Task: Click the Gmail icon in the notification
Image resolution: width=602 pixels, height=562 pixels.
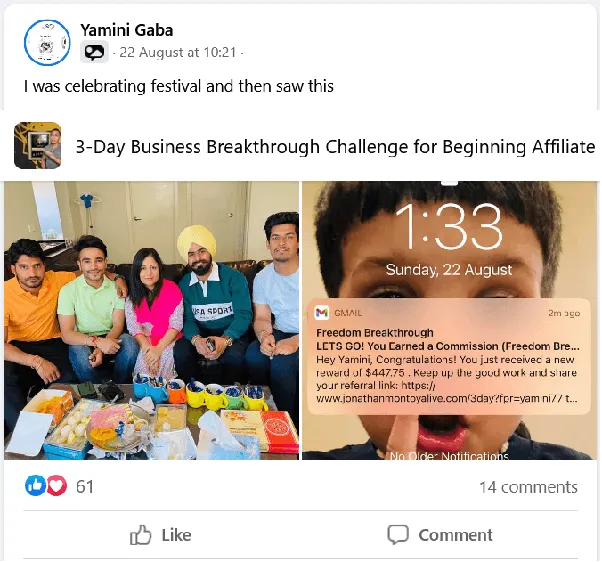Action: coord(321,313)
